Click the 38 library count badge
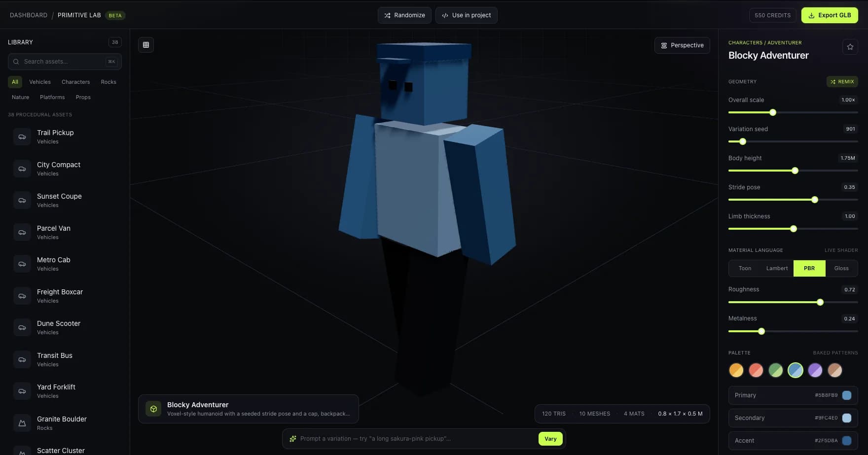The width and height of the screenshot is (868, 455). [x=115, y=42]
